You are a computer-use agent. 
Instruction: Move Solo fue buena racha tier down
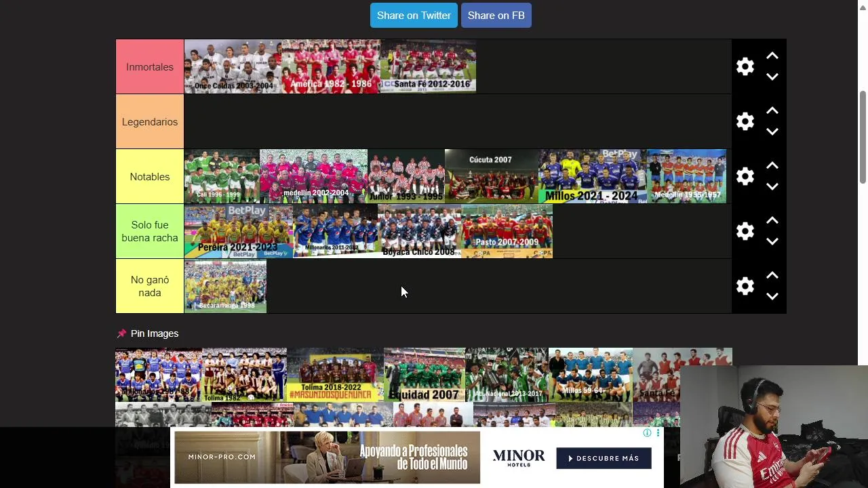click(x=772, y=241)
